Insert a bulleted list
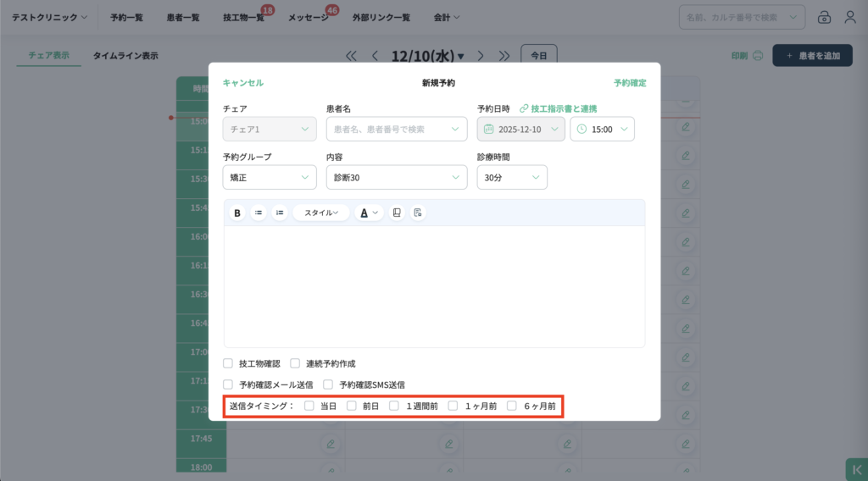The image size is (868, 481). click(x=259, y=213)
